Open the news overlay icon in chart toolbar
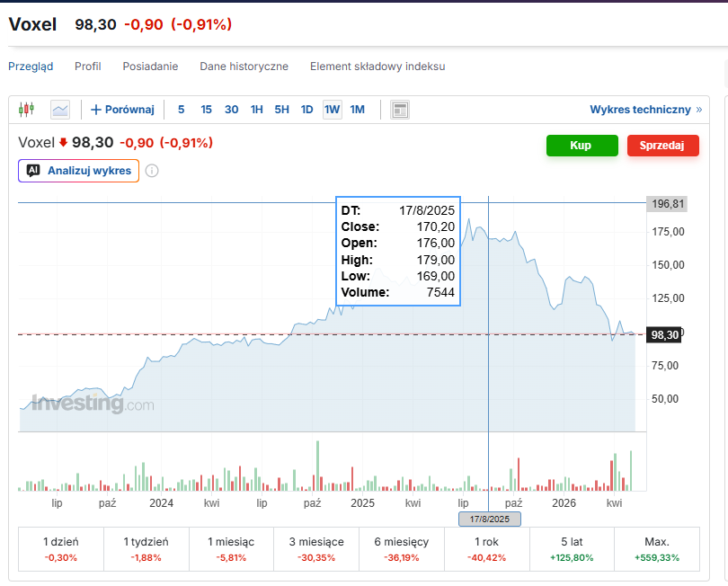Image resolution: width=728 pixels, height=586 pixels. (400, 110)
